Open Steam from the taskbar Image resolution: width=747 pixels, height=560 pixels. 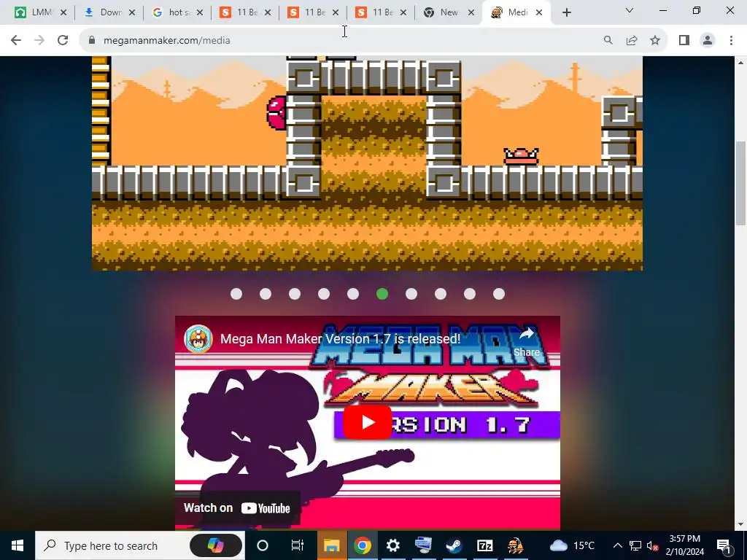(454, 545)
